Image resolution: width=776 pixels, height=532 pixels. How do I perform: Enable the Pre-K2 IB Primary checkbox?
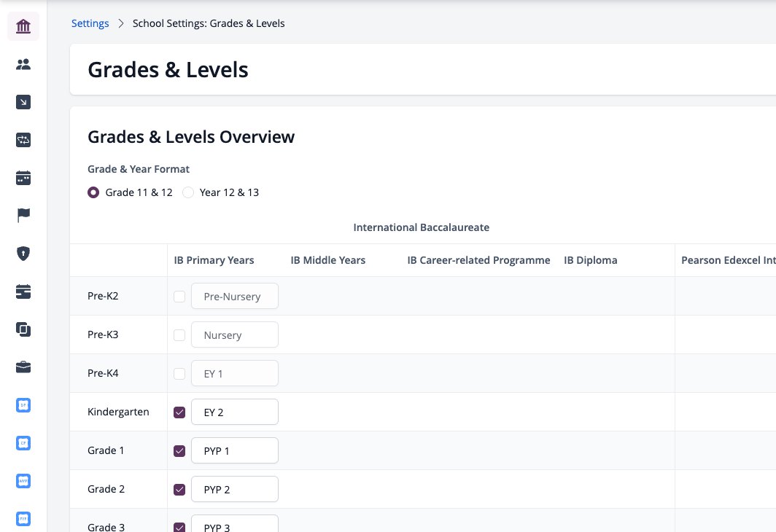click(179, 296)
